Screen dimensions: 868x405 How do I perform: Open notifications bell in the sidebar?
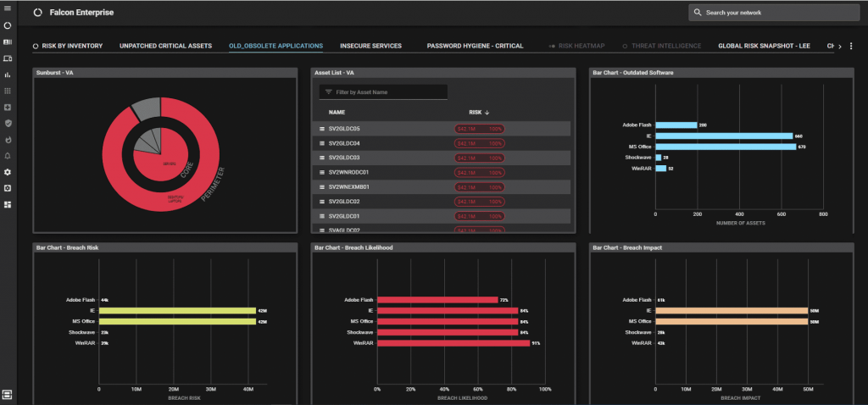[x=8, y=155]
